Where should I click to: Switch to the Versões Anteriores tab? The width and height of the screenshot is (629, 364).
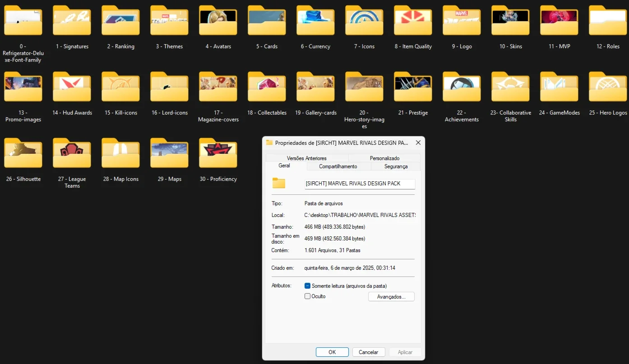pyautogui.click(x=307, y=158)
